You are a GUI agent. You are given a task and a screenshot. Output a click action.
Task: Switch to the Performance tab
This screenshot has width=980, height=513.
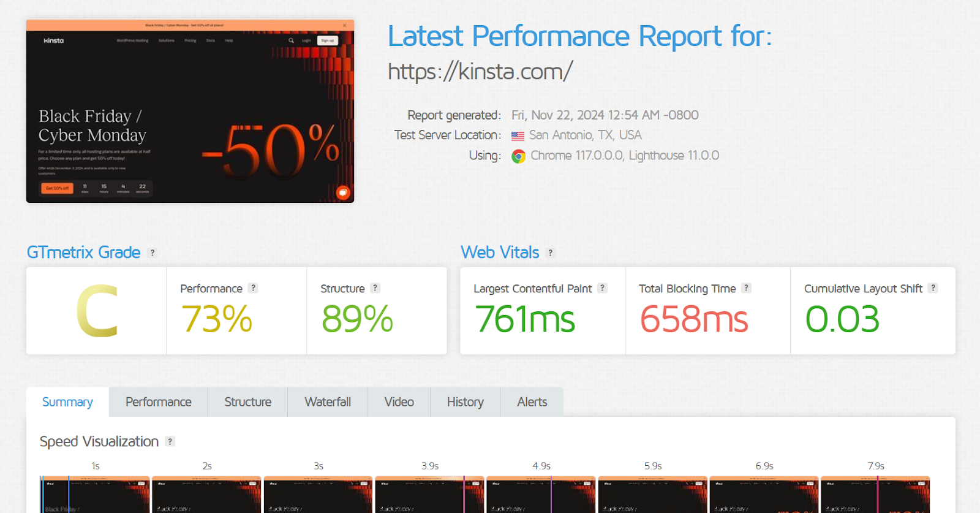click(159, 402)
